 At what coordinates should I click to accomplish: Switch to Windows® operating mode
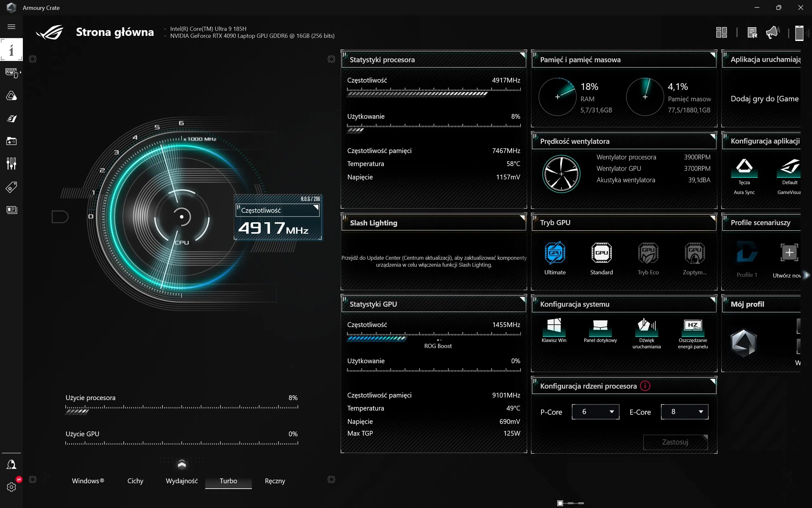[88, 481]
